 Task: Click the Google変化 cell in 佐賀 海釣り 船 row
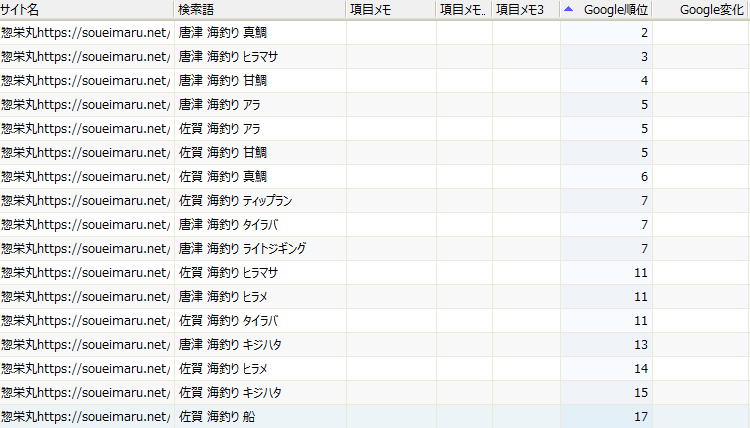pyautogui.click(x=701, y=417)
